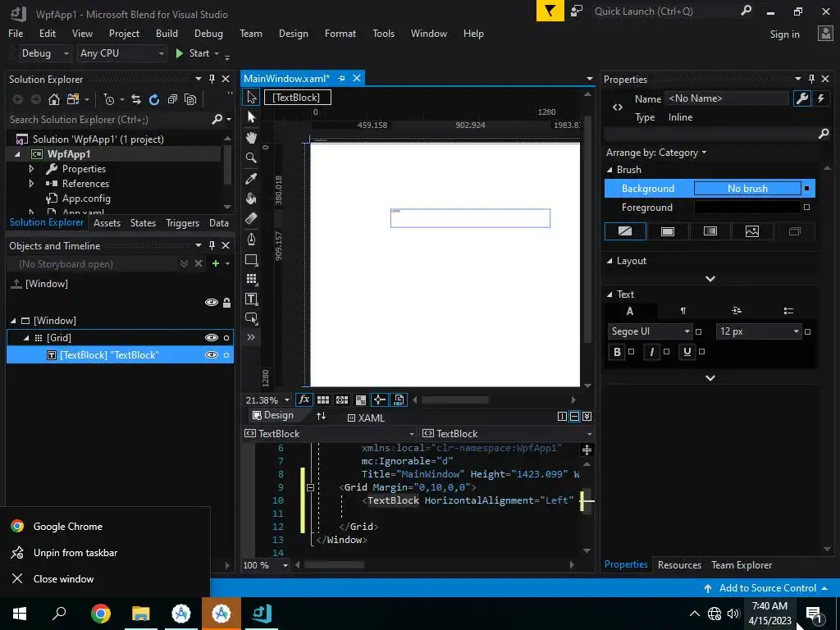Image resolution: width=840 pixels, height=630 pixels.
Task: Collapse the Brush section
Action: point(609,170)
